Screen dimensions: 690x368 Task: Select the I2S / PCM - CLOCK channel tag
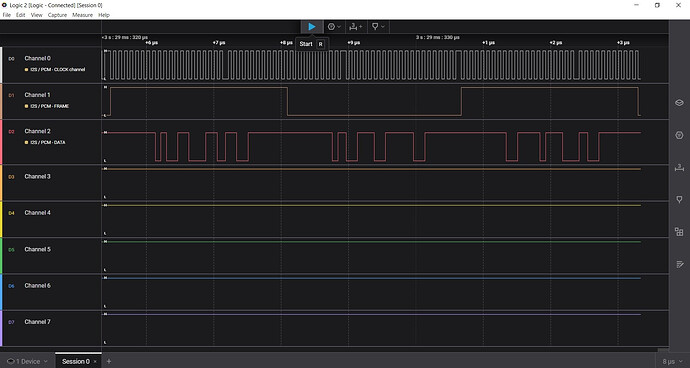(x=55, y=70)
